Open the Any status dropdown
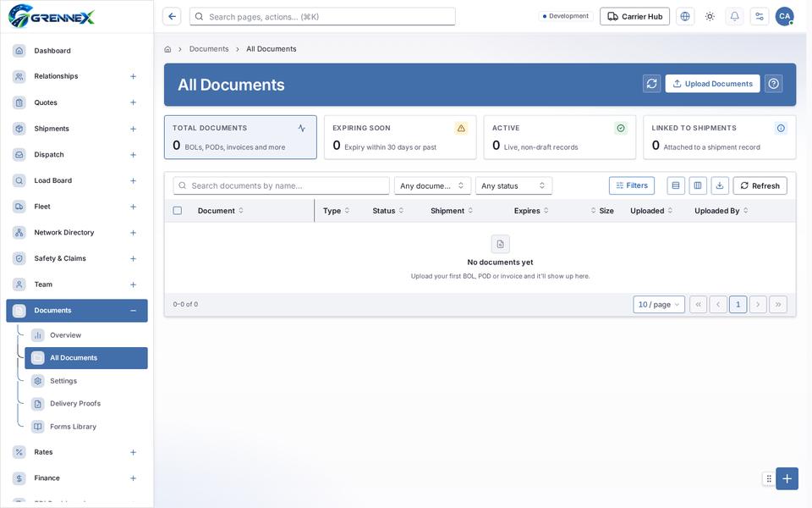The image size is (812, 508). click(x=513, y=185)
